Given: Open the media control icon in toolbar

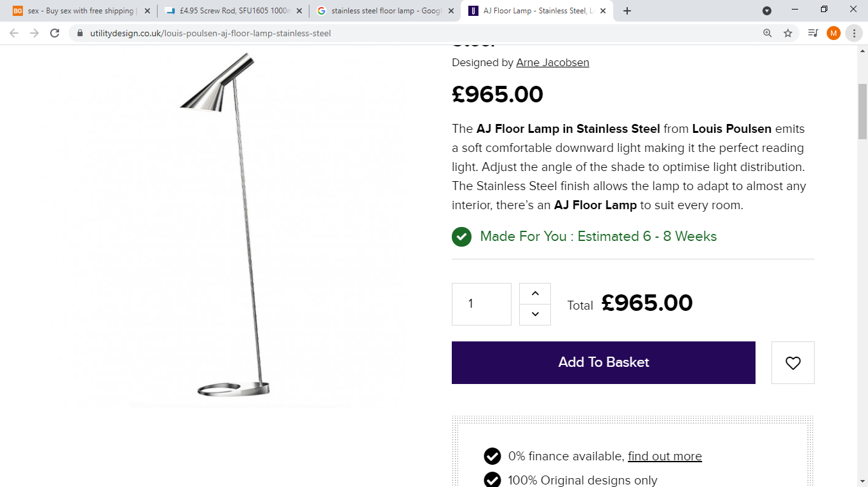Looking at the screenshot, I should (813, 33).
